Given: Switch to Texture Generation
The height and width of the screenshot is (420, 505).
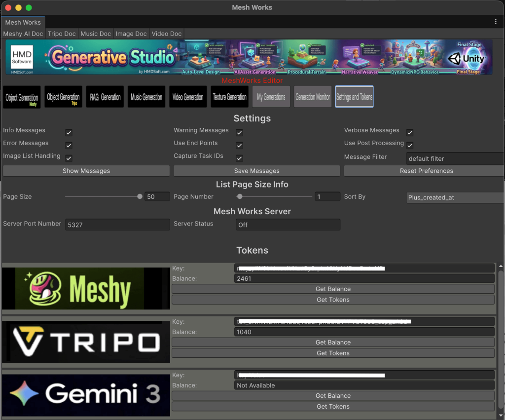Looking at the screenshot, I should tap(230, 97).
